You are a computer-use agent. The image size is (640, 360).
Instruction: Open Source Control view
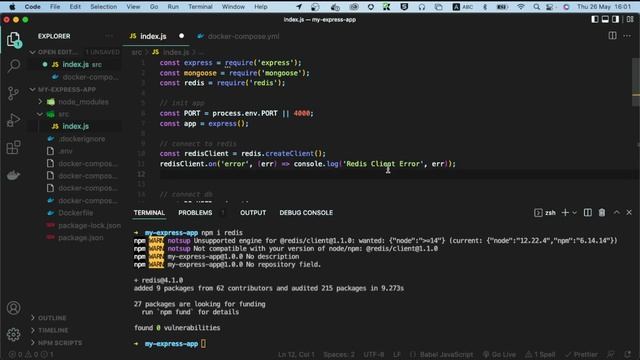(13, 93)
